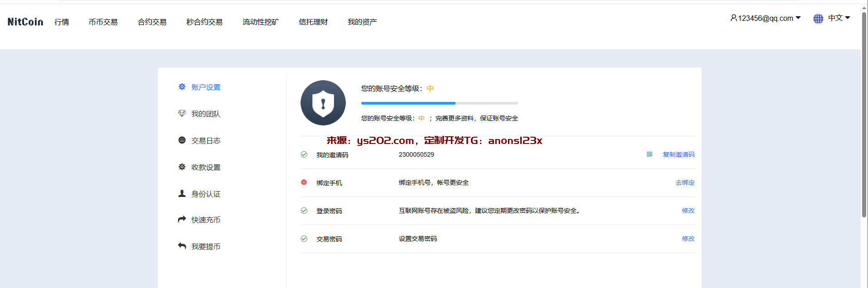This screenshot has width=868, height=288.
Task: Click the round icon beside 交易日志
Action: (182, 140)
